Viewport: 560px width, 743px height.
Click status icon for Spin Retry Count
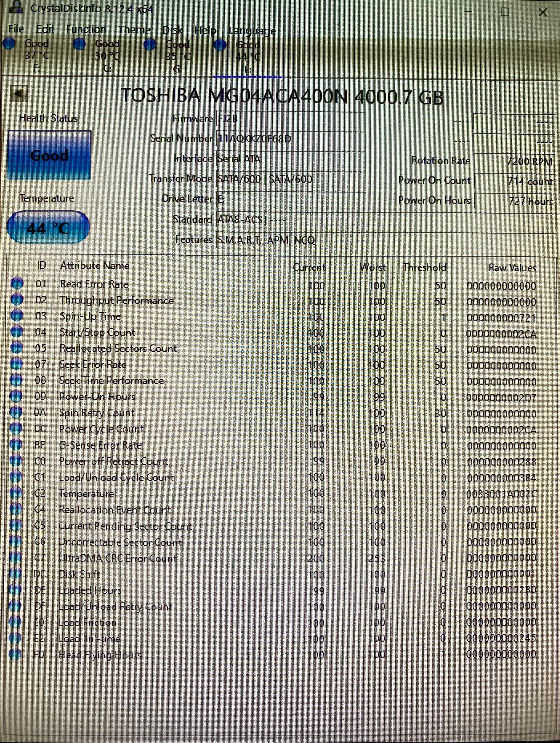coord(16,412)
